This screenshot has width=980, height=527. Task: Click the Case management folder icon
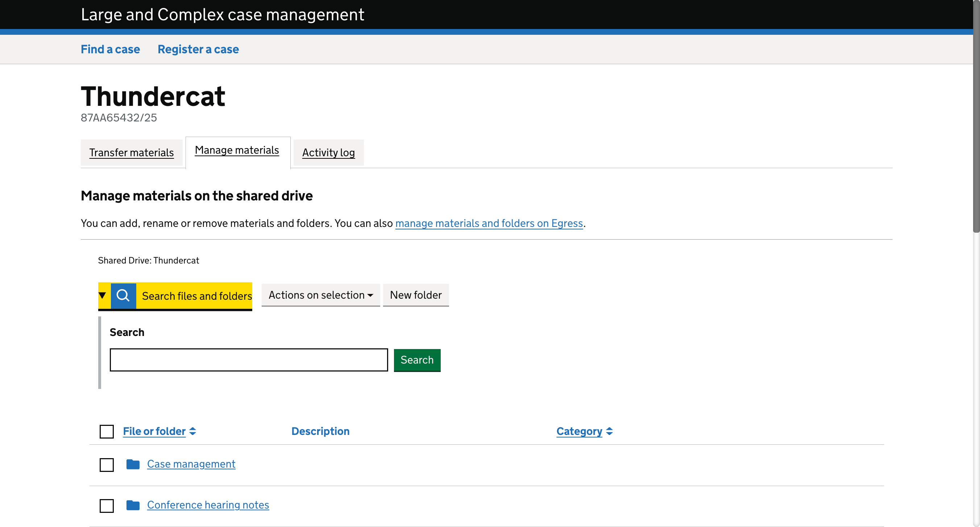pyautogui.click(x=133, y=464)
